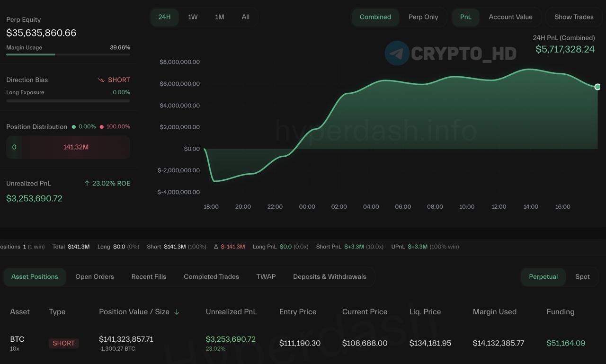Toggle chart to Account Value view
The width and height of the screenshot is (606, 364).
point(510,17)
